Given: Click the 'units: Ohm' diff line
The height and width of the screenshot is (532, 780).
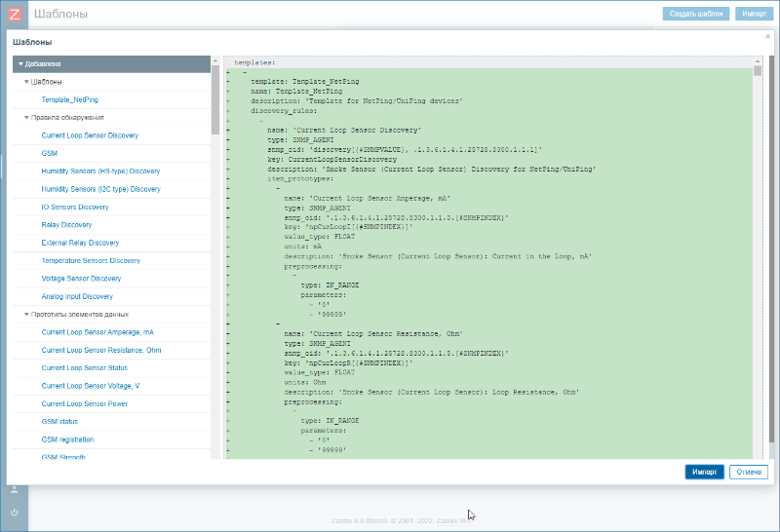Looking at the screenshot, I should coord(305,382).
